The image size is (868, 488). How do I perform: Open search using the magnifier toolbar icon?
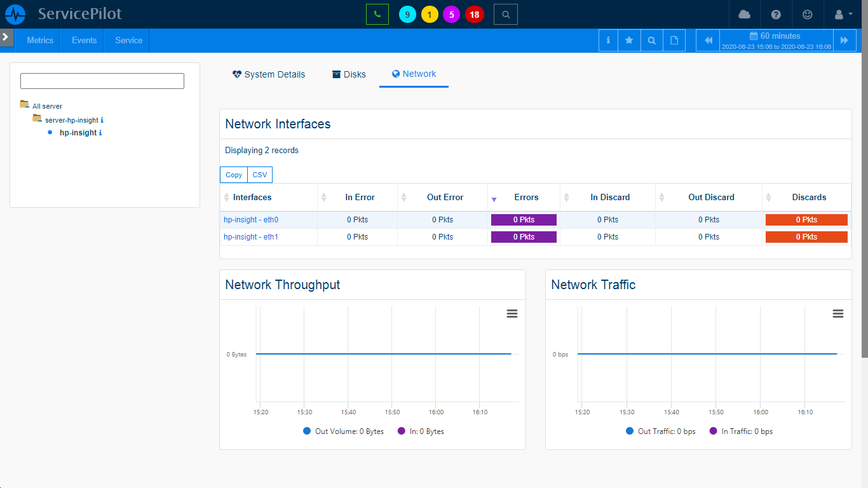(651, 39)
